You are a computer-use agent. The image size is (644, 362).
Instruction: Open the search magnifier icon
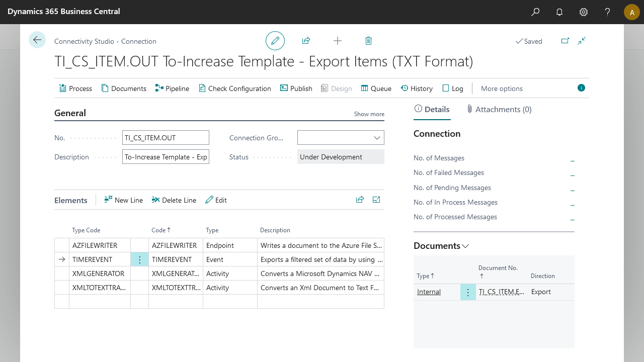[x=535, y=12]
